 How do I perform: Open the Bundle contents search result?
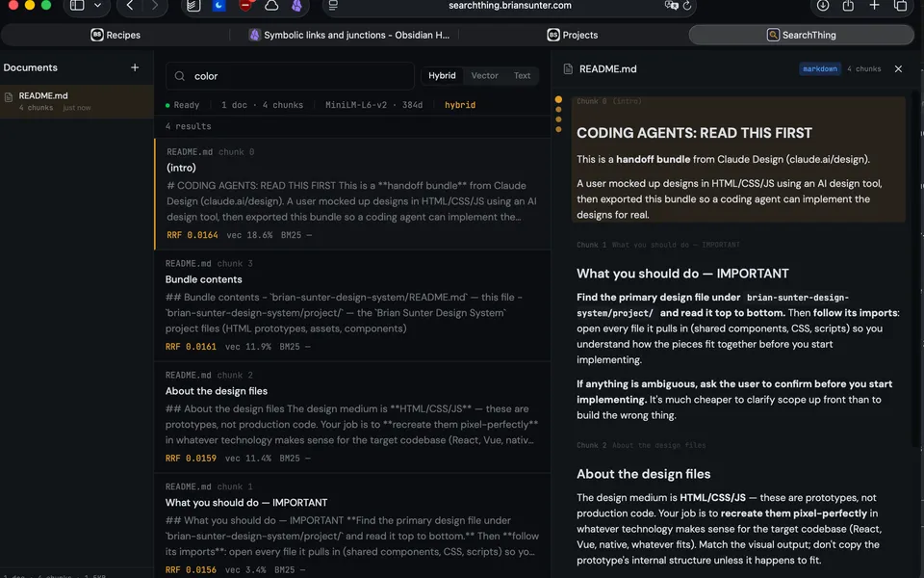tap(352, 305)
